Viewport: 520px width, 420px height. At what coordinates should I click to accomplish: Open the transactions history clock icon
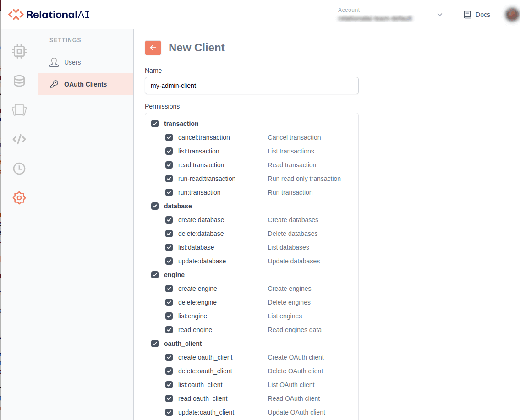(x=19, y=169)
